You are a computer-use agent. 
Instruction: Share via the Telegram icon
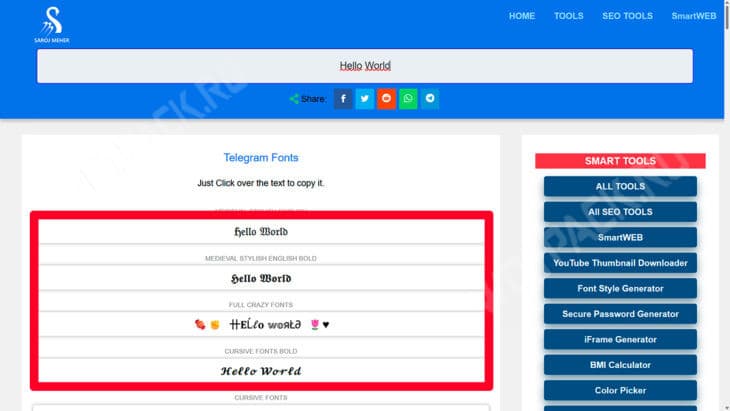click(x=430, y=99)
